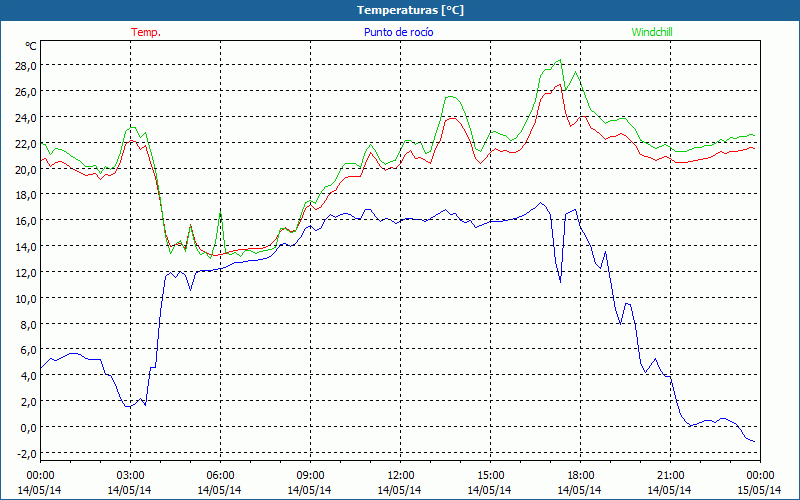Click the 28,0 y-axis value
The image size is (800, 500).
pos(26,66)
